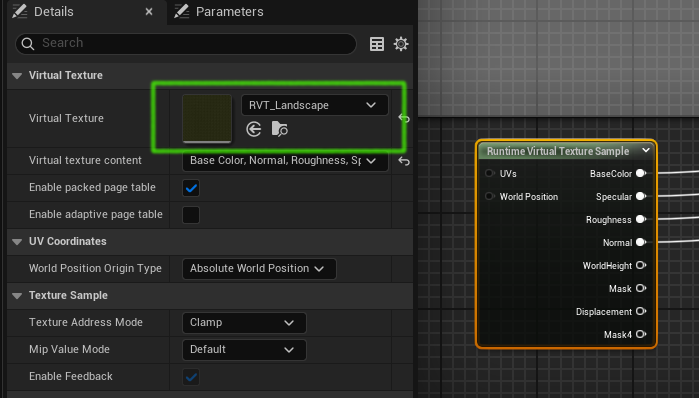Open Texture Address Mode Clamp dropdown
Screen dimensions: 699x398
tap(244, 323)
